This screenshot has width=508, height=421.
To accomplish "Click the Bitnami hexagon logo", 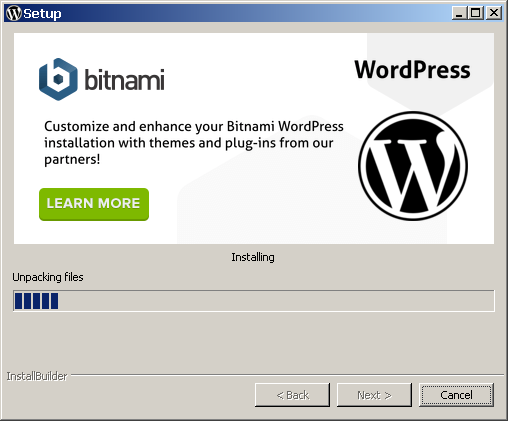I will pyautogui.click(x=58, y=79).
